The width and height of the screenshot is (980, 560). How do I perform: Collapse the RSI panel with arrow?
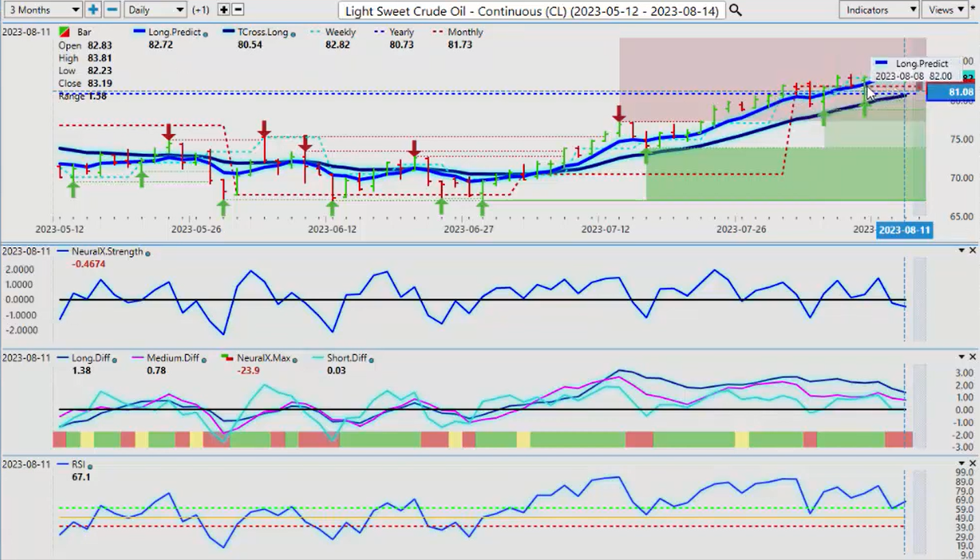click(961, 464)
